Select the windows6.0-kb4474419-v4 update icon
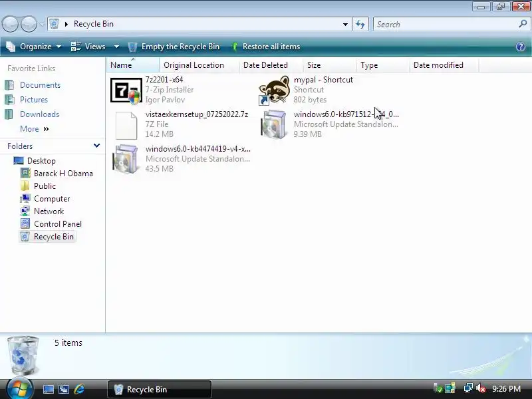 [126, 159]
